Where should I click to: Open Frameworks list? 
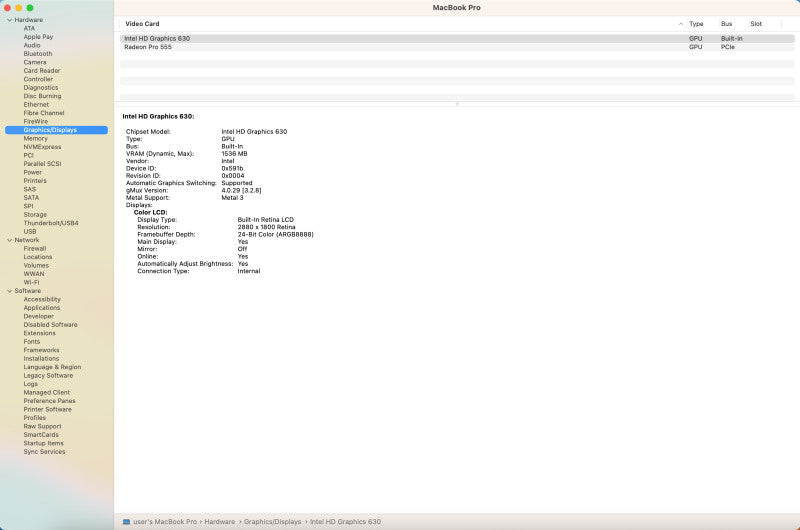(41, 350)
